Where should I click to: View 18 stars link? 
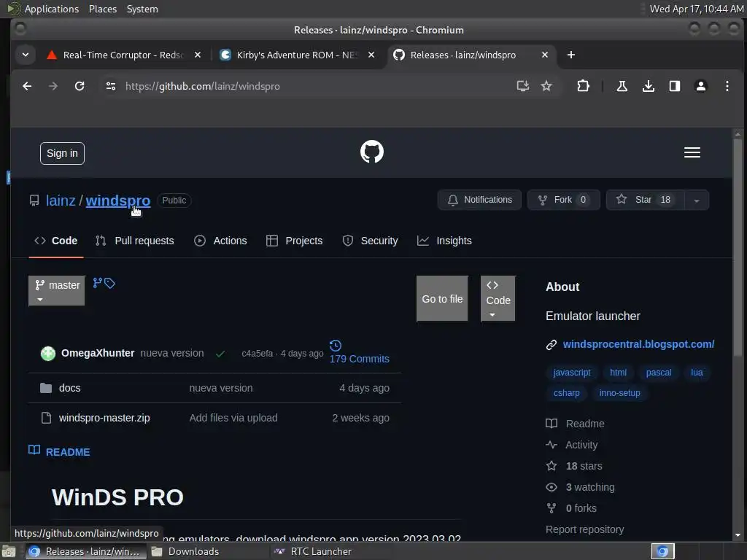(574, 466)
